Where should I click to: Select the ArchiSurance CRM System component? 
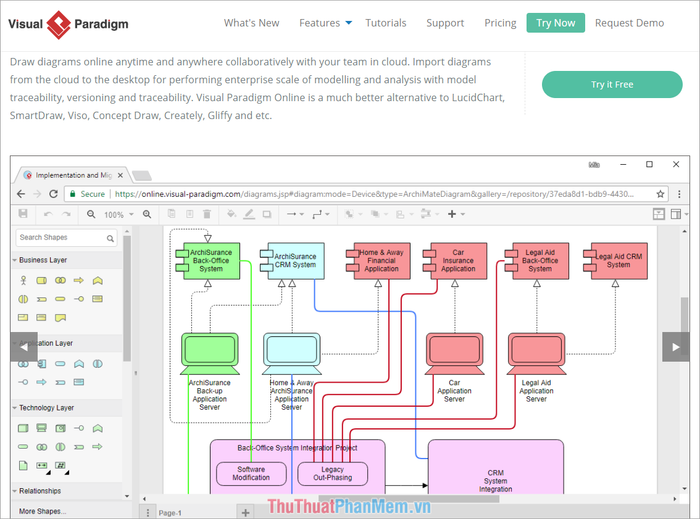click(292, 261)
